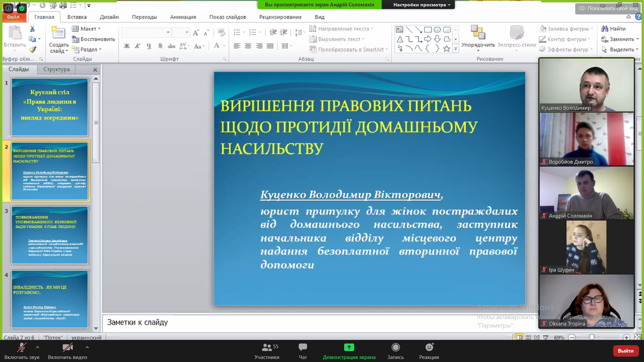Adjust the zoom slider handle

[592, 337]
